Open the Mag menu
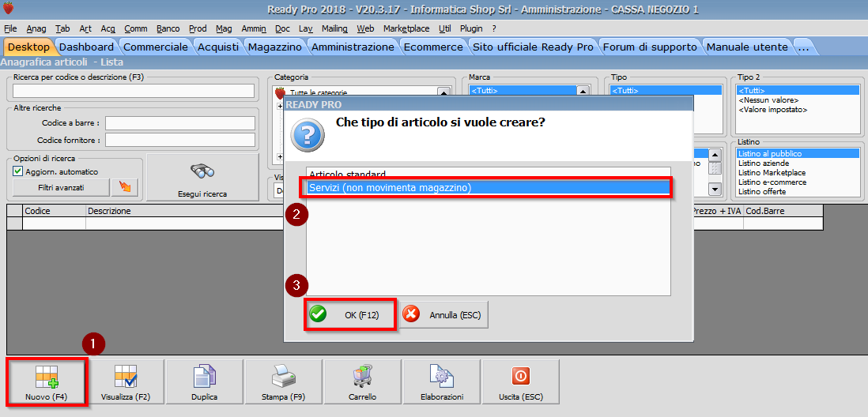Viewport: 868px width, 417px height. pos(225,28)
